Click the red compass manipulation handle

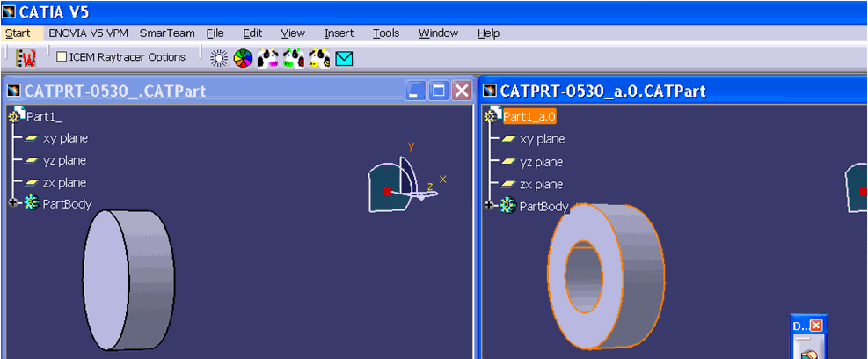tap(387, 191)
